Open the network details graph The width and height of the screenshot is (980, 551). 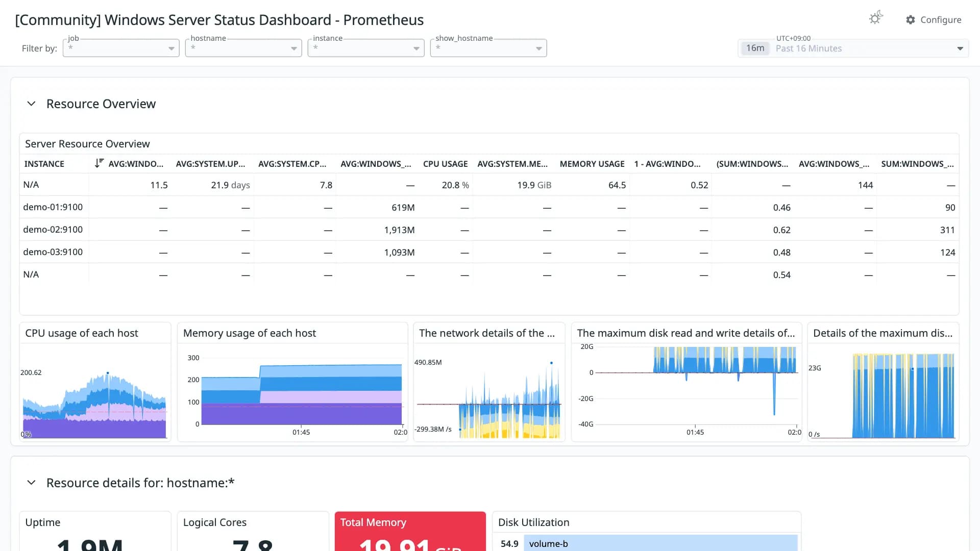[489, 392]
